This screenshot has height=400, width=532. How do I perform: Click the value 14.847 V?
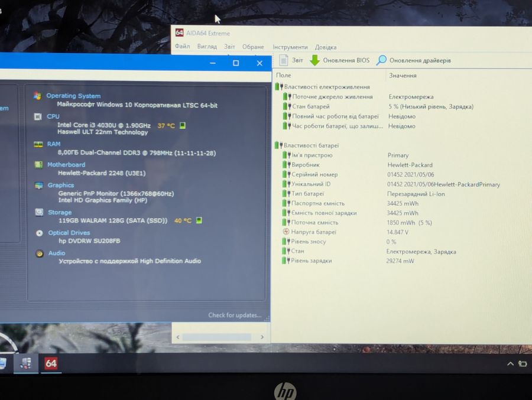point(397,232)
